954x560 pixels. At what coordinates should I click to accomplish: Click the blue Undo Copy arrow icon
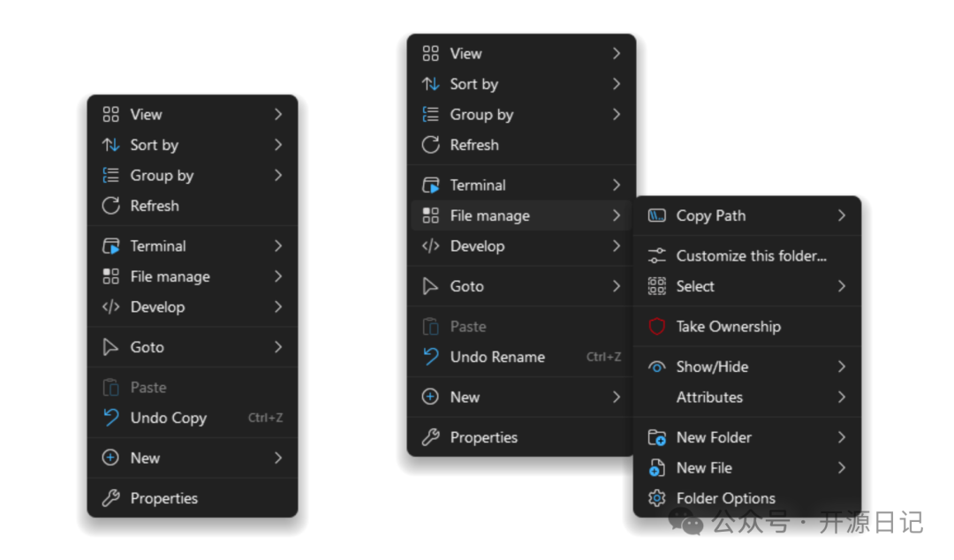[x=110, y=418]
